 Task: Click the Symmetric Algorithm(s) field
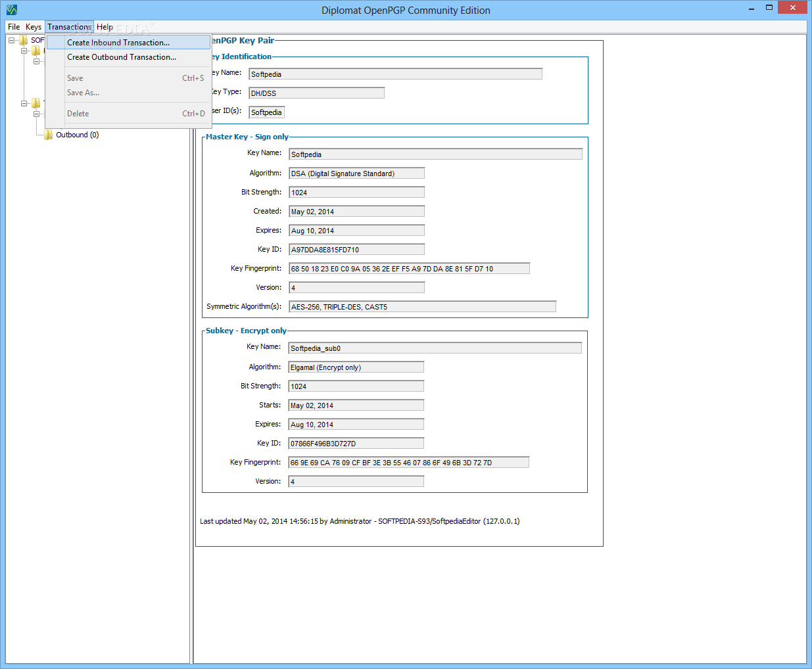(422, 307)
